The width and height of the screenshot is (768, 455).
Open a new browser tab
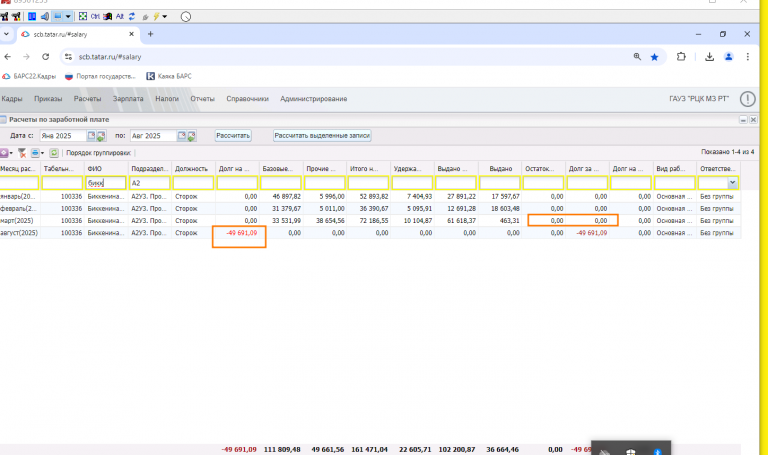(x=150, y=34)
